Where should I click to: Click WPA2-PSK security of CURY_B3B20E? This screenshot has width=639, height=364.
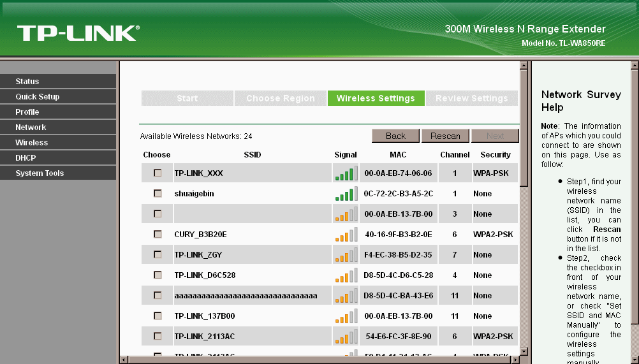493,234
